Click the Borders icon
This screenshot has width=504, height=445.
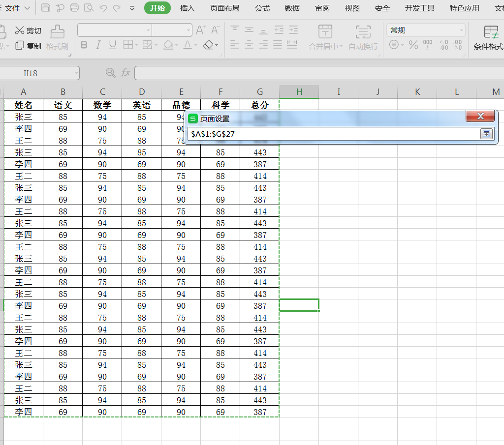point(128,45)
